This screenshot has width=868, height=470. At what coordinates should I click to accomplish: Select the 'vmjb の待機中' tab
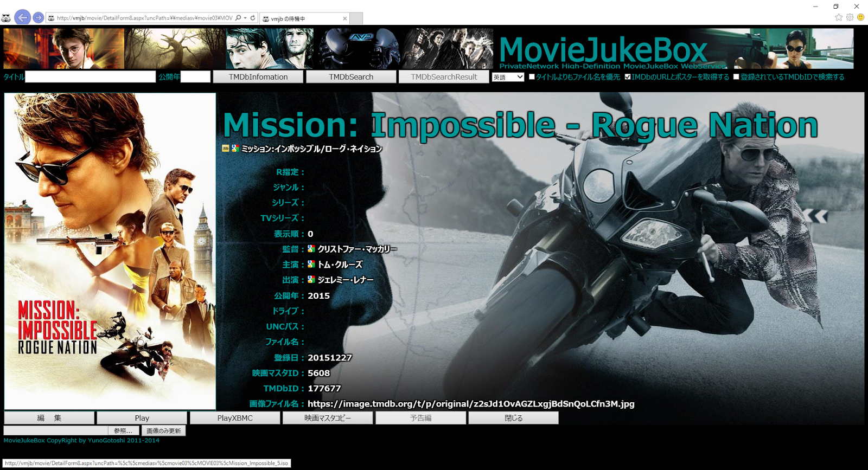pyautogui.click(x=304, y=18)
